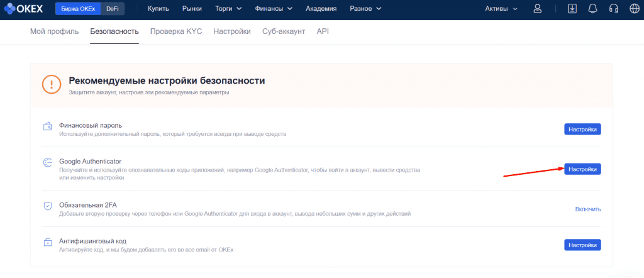Switch to DeFi mode
Screen dimensions: 644x278
click(112, 9)
